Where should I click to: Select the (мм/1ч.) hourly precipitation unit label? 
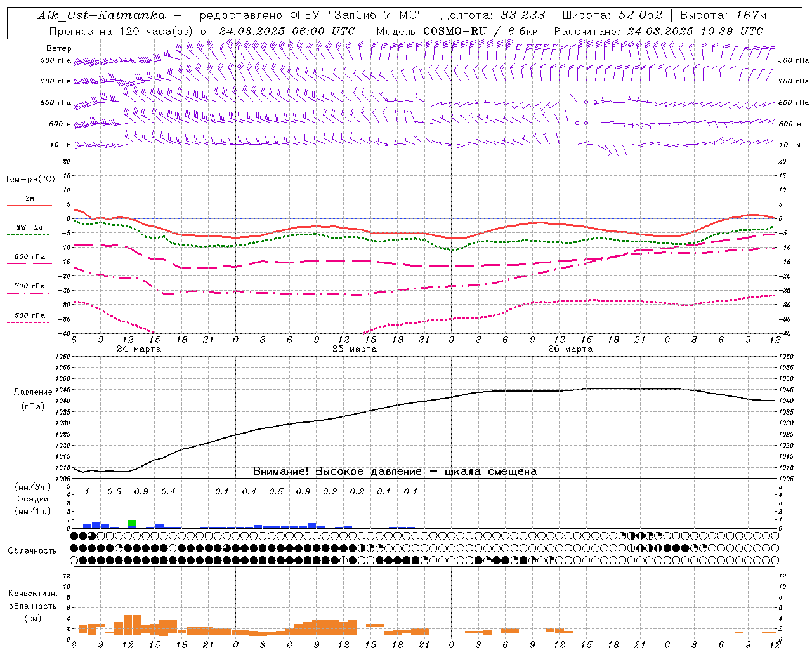click(33, 511)
